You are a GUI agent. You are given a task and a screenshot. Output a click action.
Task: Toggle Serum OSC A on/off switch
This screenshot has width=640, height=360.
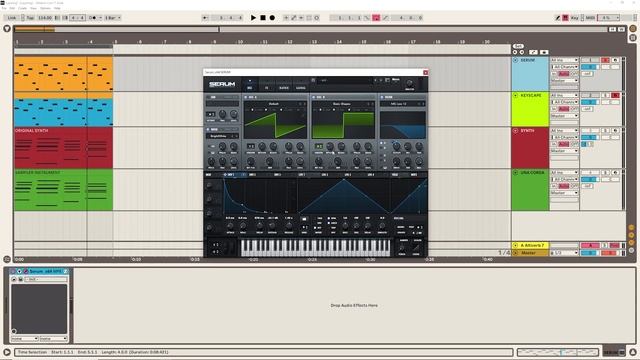pos(246,97)
